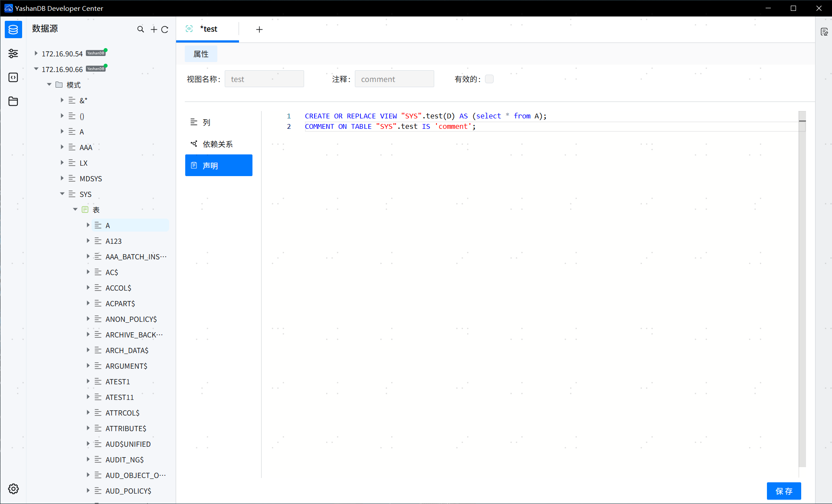832x504 pixels.
Task: Click the search icon in data source panel
Action: point(141,29)
